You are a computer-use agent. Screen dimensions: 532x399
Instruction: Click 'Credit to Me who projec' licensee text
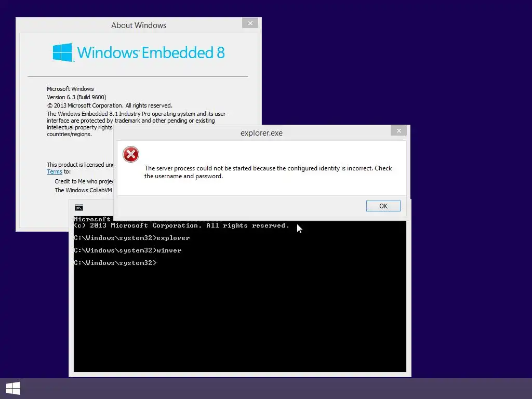(84, 181)
